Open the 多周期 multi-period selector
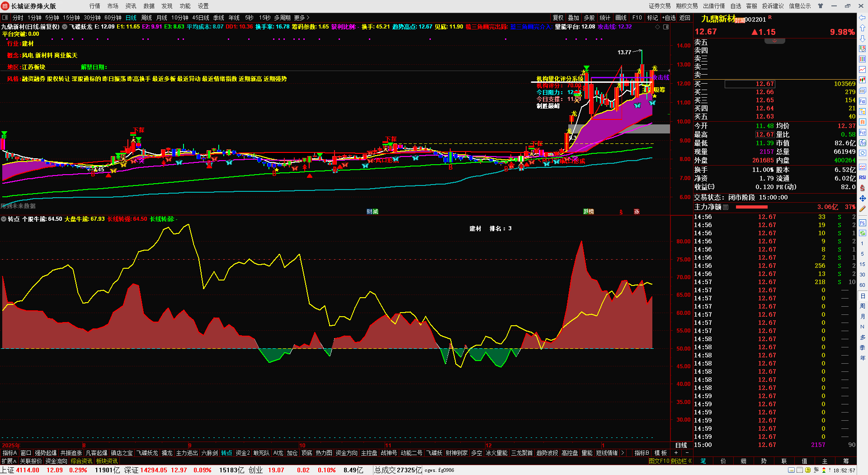This screenshot has width=868, height=475. click(x=282, y=18)
